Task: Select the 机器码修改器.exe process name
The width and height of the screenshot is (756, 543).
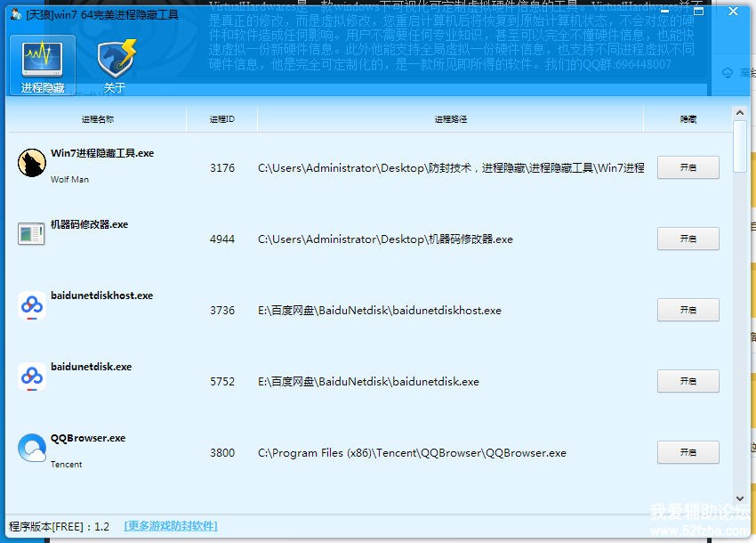Action: [x=89, y=224]
